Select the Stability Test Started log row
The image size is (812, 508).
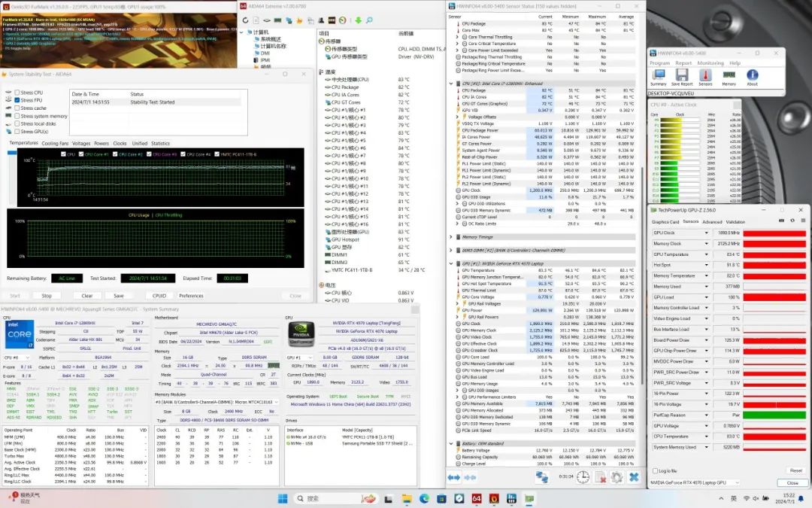(158, 102)
